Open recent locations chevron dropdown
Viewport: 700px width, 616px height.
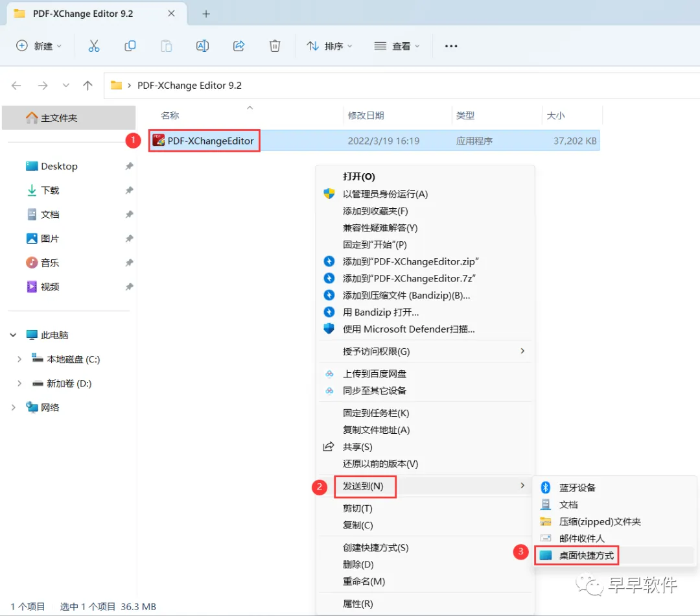tap(66, 86)
